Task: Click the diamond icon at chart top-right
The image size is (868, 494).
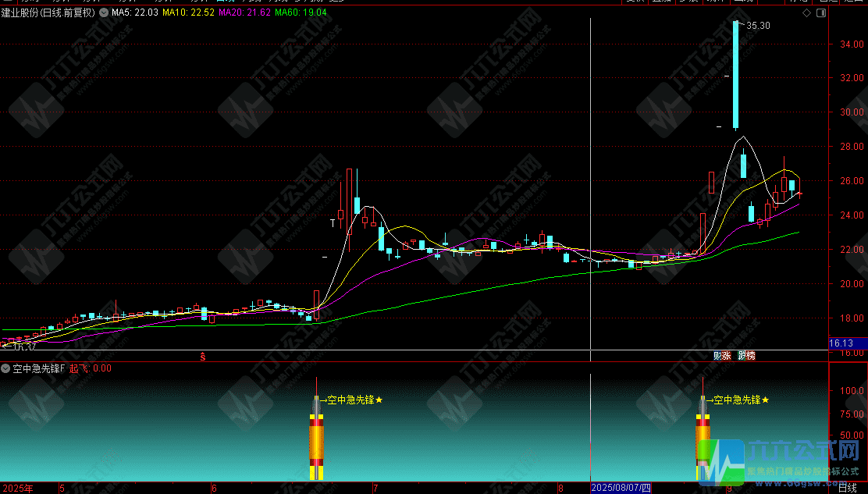Action: click(806, 13)
